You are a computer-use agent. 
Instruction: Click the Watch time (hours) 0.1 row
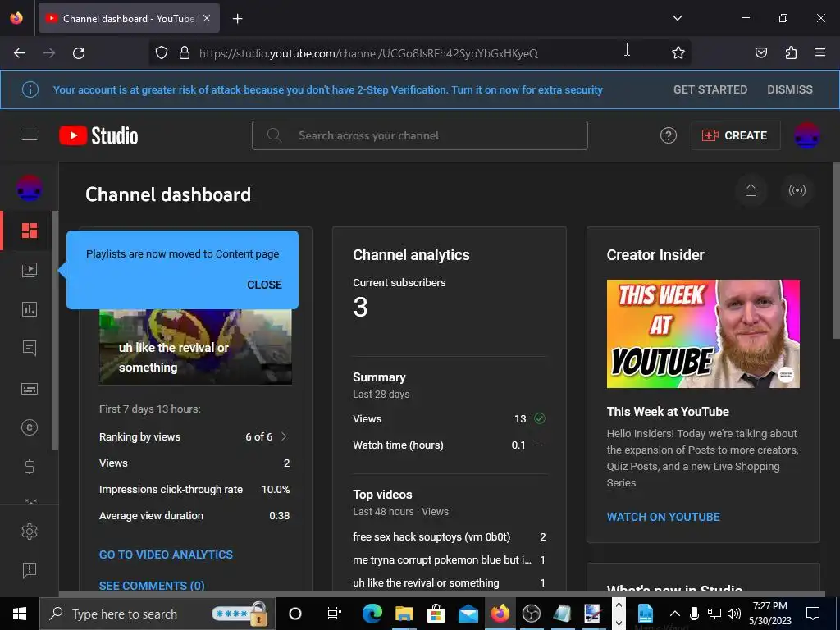tap(449, 445)
